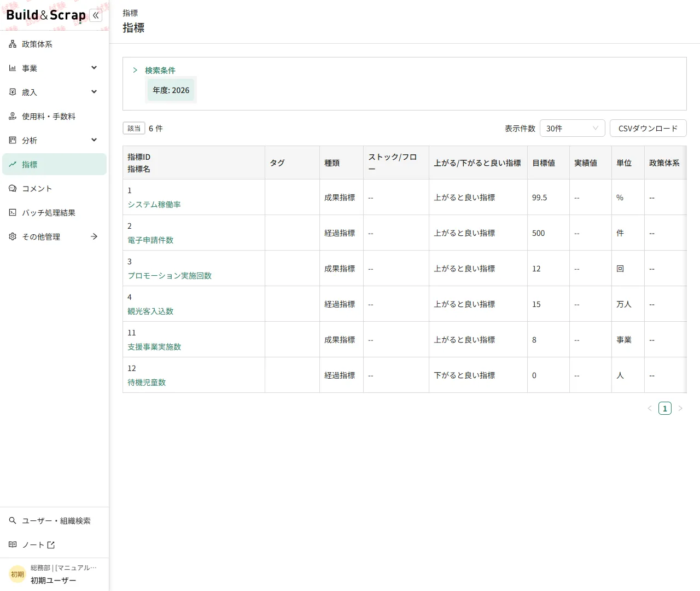Click the 初期 user avatar badge
The width and height of the screenshot is (700, 591).
[x=17, y=574]
